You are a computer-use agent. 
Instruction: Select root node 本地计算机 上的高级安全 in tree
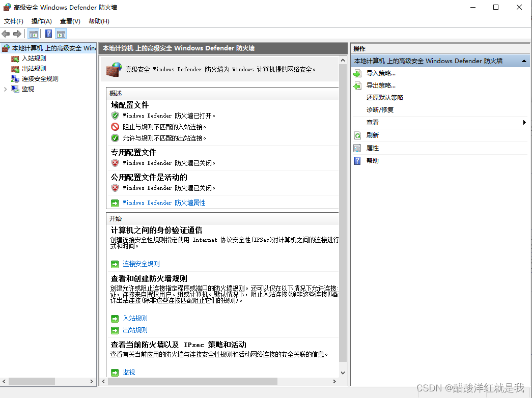[x=54, y=48]
